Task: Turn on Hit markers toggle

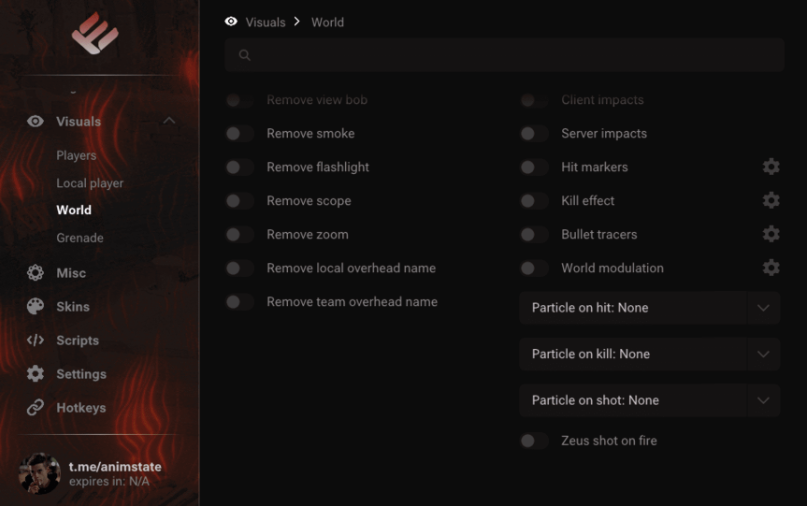Action: pyautogui.click(x=534, y=167)
